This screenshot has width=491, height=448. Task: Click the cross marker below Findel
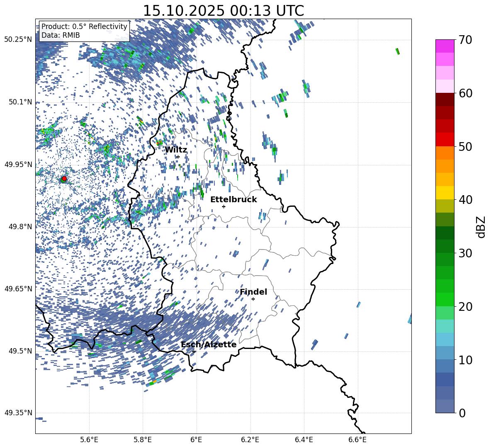point(253,299)
